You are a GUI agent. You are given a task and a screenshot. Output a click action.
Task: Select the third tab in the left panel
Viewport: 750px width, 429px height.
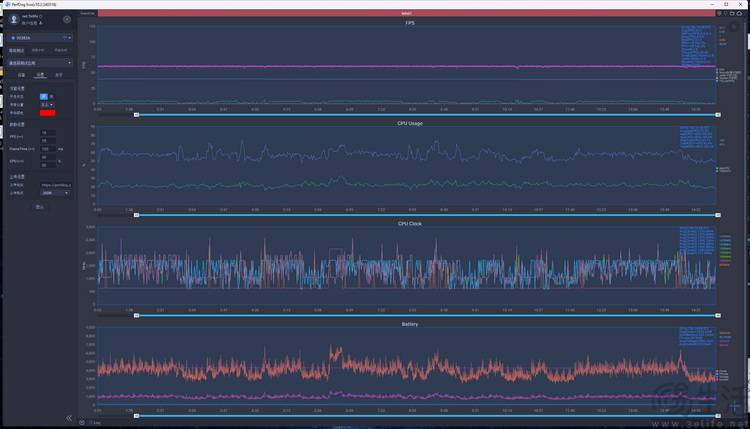click(58, 75)
